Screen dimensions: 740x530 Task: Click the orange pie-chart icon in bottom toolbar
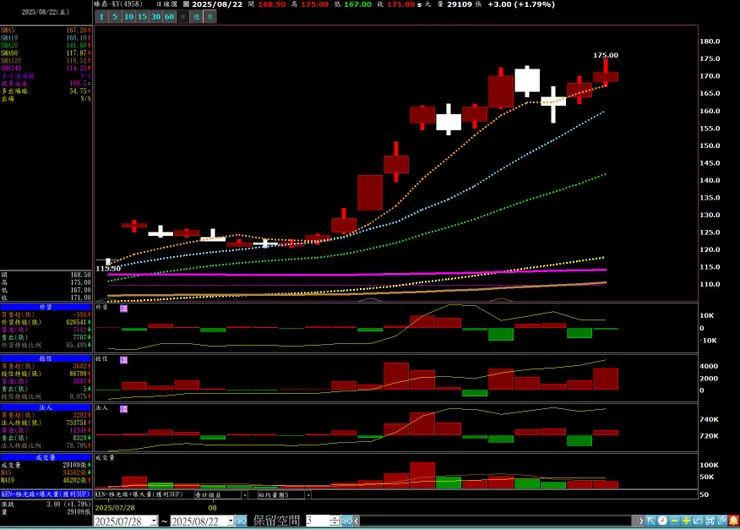click(663, 521)
